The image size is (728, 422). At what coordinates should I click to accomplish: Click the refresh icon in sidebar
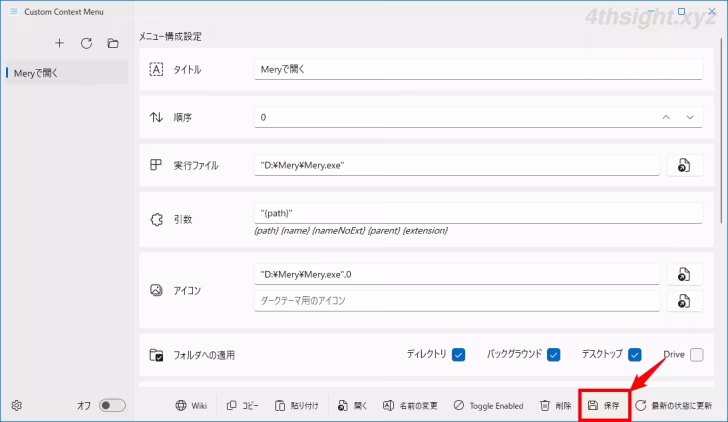(x=86, y=43)
